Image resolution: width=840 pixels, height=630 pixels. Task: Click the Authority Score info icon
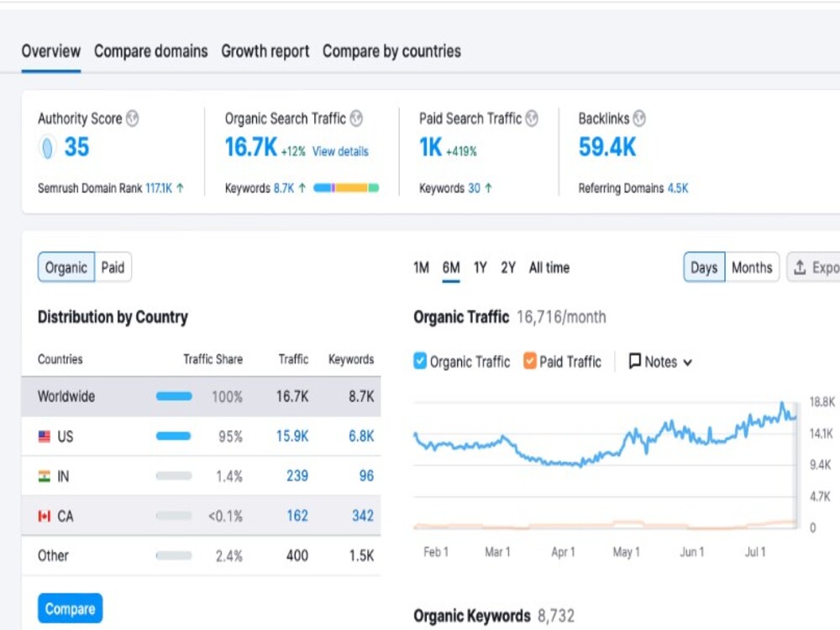(133, 118)
